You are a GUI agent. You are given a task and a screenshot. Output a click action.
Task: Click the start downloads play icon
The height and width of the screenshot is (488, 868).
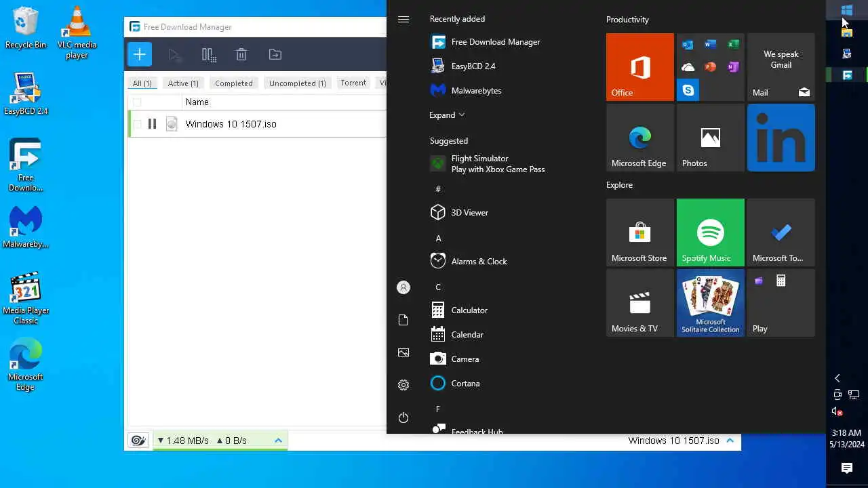click(174, 55)
